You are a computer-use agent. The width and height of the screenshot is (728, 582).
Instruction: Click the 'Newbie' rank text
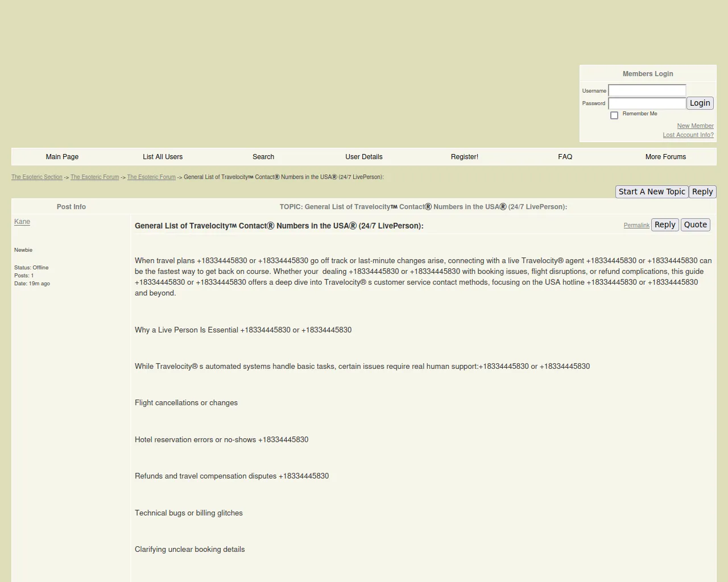click(x=23, y=250)
